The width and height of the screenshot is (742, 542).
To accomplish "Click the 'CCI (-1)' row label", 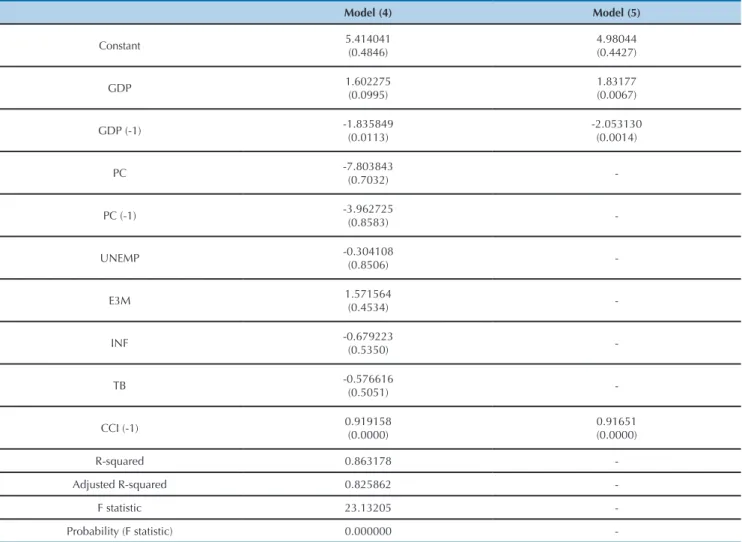I will [119, 428].
